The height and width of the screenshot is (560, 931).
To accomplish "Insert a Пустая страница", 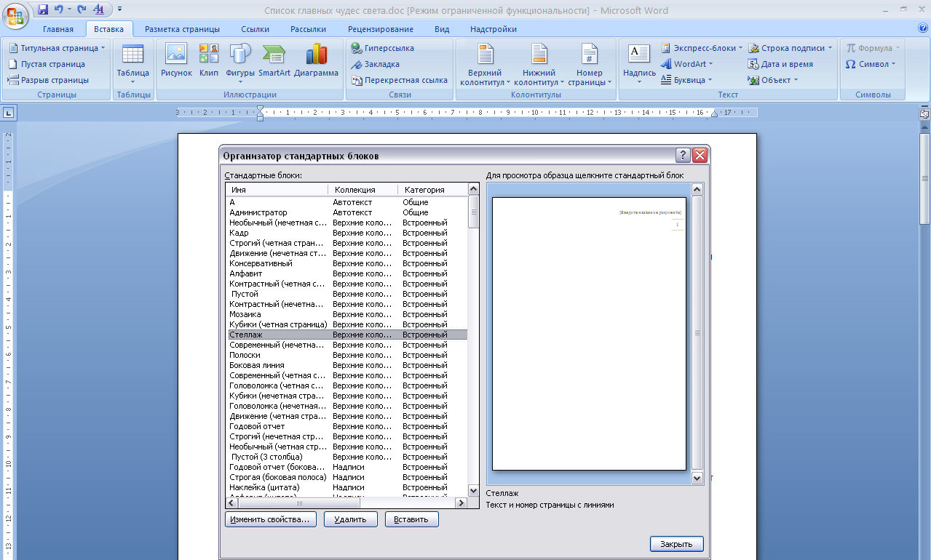I will tap(47, 64).
